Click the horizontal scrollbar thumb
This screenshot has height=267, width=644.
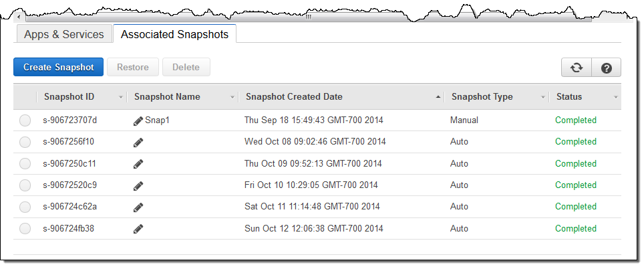[x=308, y=17]
